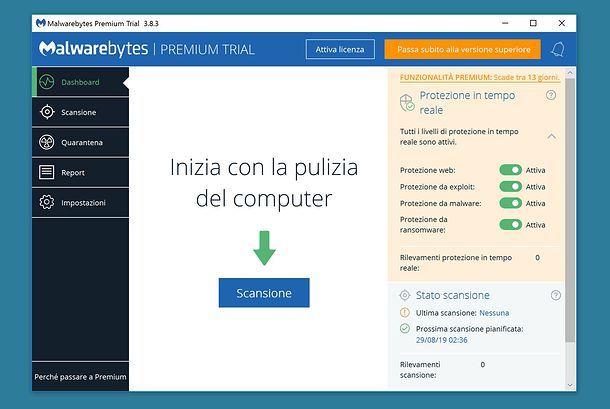Switch off Protezione da ransomware

(510, 225)
